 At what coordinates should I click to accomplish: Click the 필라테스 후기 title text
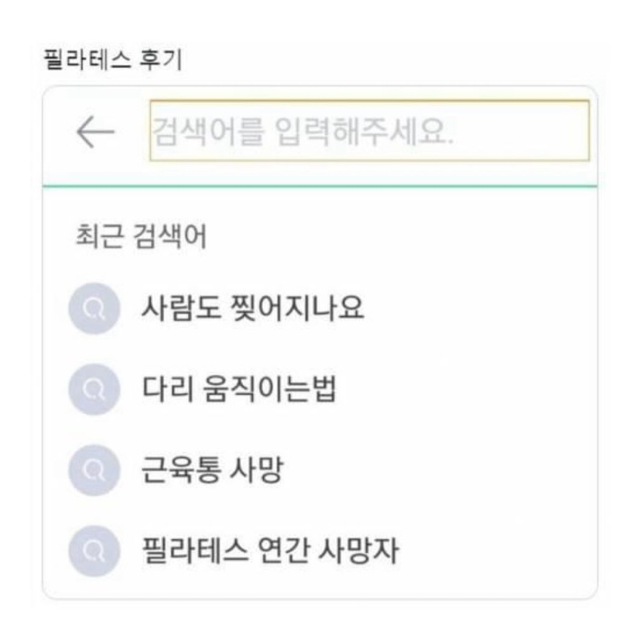(x=113, y=60)
